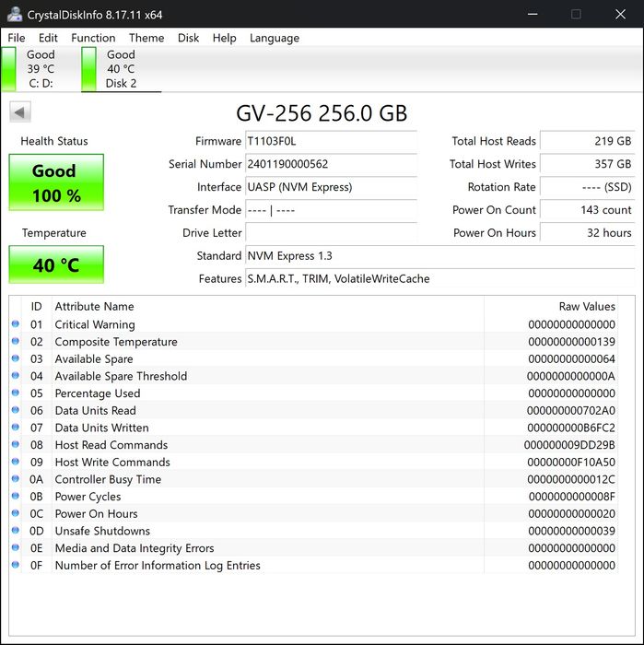Viewport: 644px width, 645px height.
Task: Select the Critical Warning attribute name
Action: pos(95,324)
